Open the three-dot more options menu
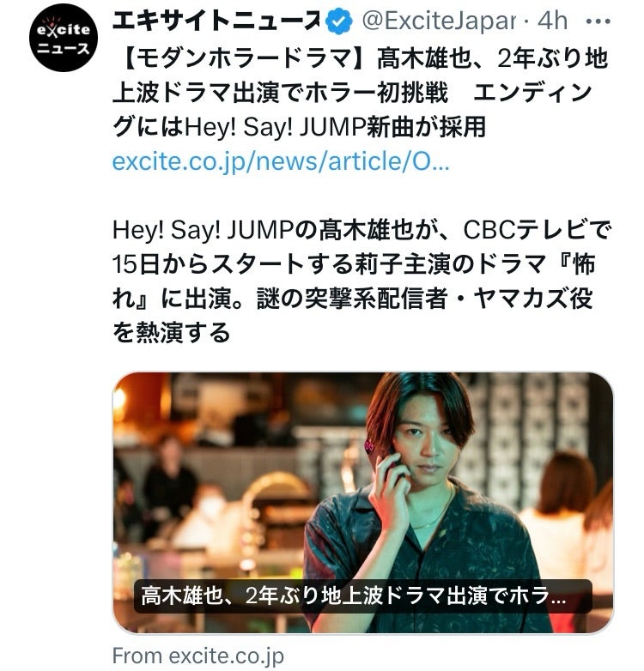The height and width of the screenshot is (671, 644). [598, 21]
